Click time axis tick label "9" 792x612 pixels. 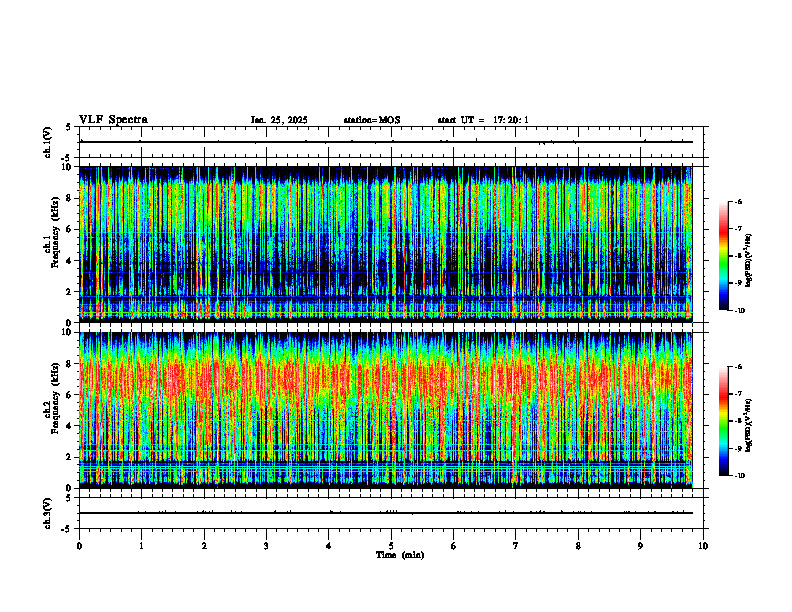click(640, 546)
